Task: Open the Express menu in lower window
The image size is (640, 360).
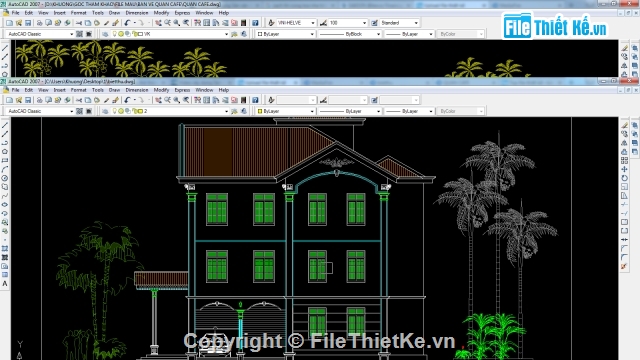Action: pos(182,90)
